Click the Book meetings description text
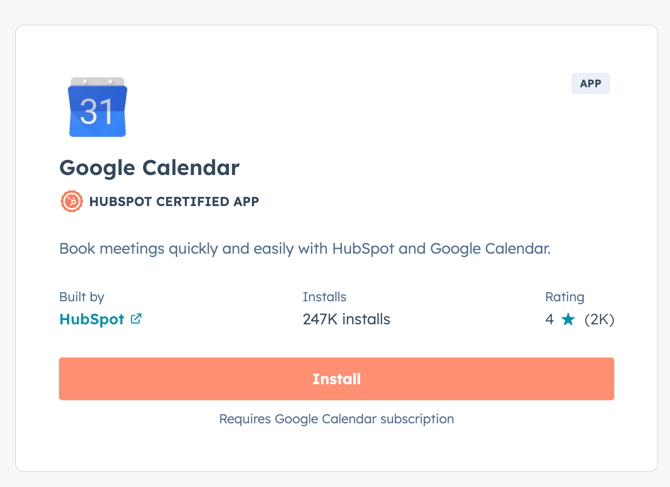 [x=304, y=248]
